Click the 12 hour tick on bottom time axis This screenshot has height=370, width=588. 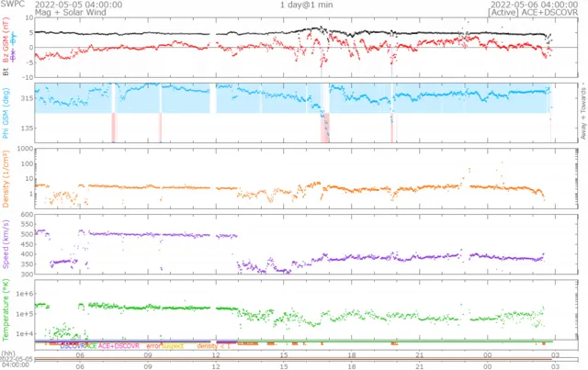pos(216,353)
